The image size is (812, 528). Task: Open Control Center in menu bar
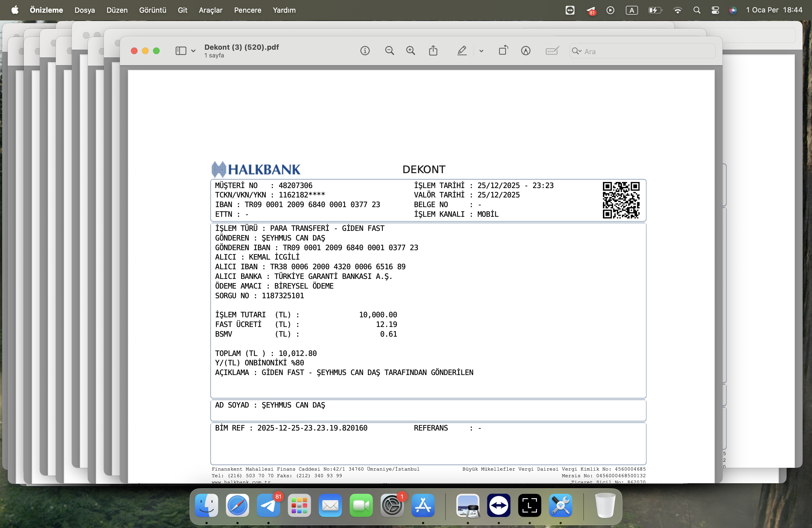coord(715,10)
